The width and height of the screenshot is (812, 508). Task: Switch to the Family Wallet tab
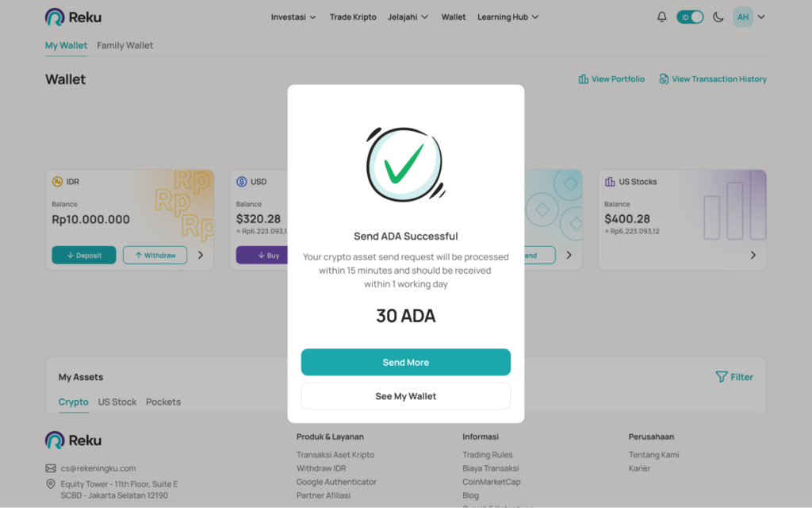coord(125,45)
